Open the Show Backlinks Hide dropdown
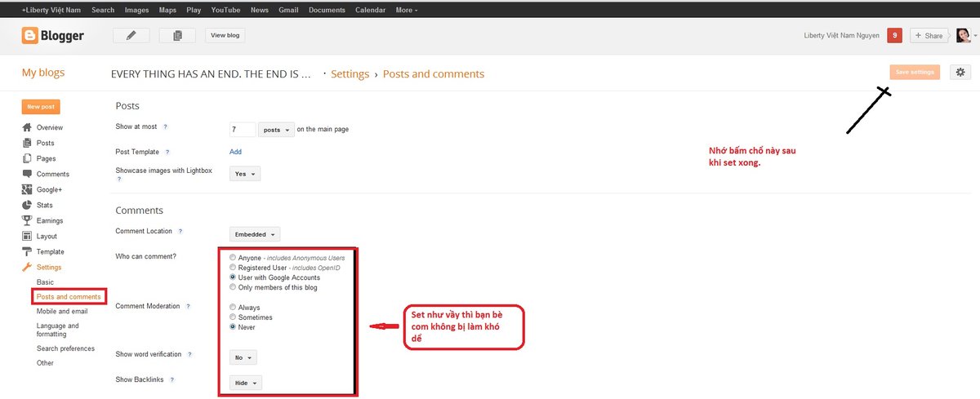 246,383
